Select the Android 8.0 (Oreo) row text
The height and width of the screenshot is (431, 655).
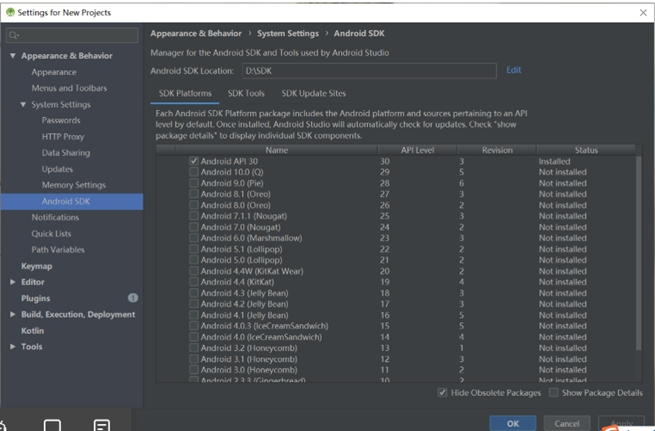click(x=236, y=205)
